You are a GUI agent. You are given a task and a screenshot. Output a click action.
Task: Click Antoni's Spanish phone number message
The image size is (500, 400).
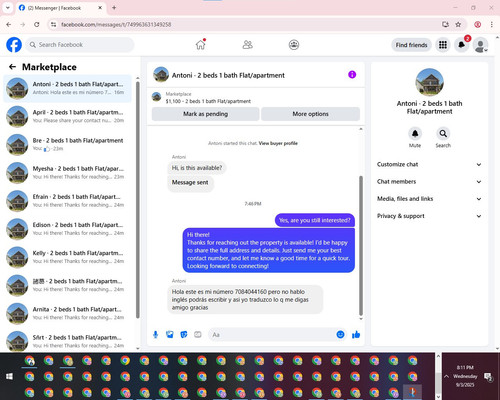point(245,299)
